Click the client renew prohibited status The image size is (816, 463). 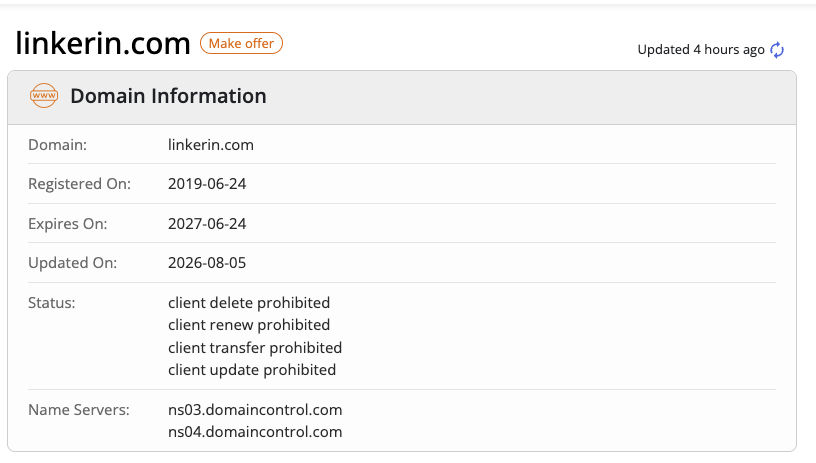(x=249, y=325)
